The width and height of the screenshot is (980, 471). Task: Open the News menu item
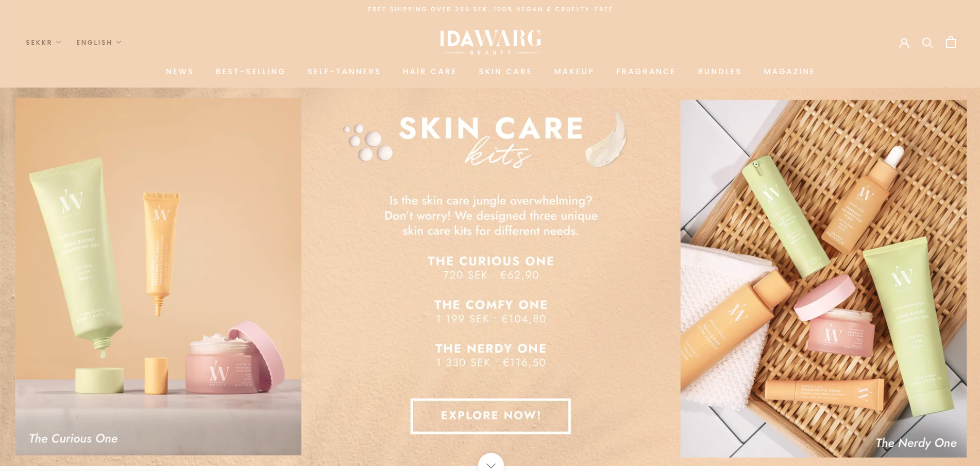pyautogui.click(x=180, y=72)
